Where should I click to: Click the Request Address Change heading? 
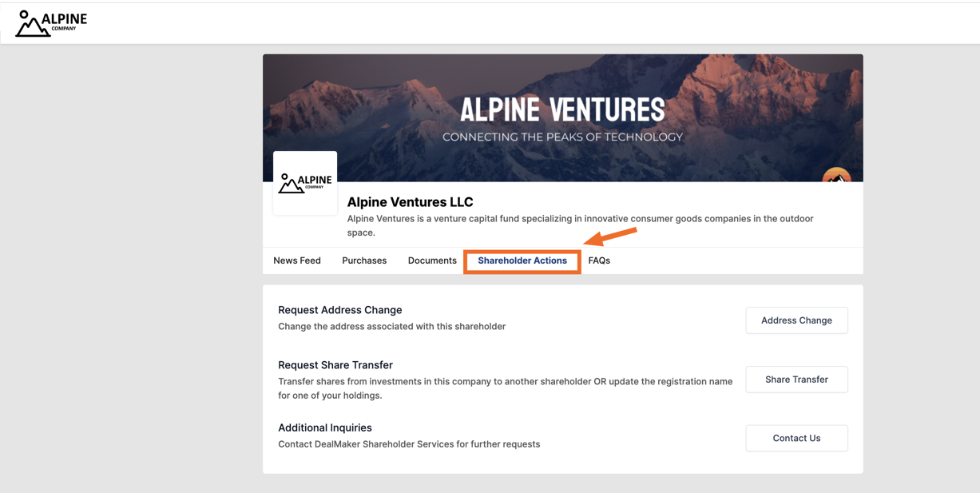[x=340, y=310]
